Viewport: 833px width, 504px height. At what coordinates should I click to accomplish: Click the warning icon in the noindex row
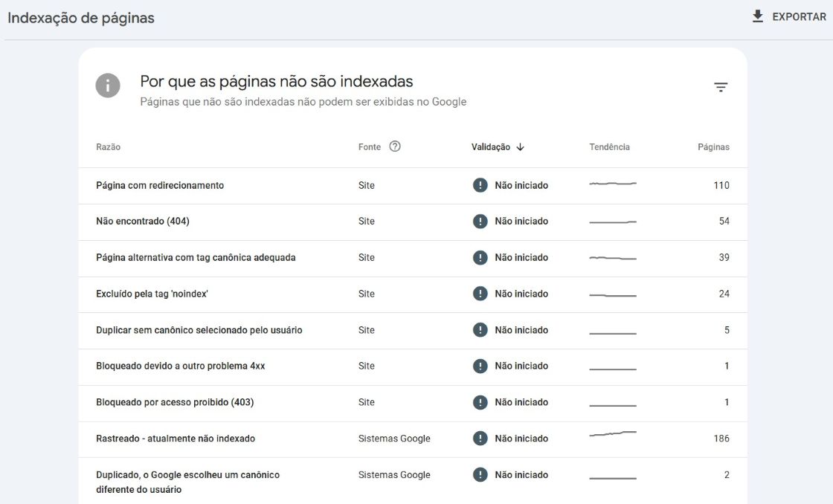click(480, 294)
